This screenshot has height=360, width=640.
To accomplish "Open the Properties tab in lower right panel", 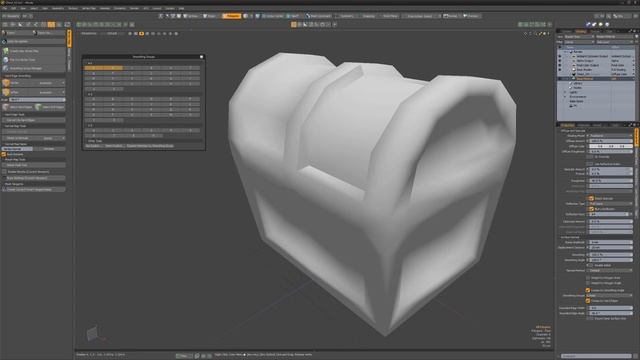I will (567, 125).
